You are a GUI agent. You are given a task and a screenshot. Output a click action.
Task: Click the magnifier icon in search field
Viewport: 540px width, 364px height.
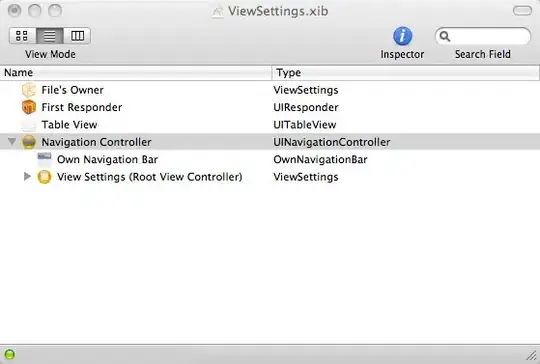[445, 36]
